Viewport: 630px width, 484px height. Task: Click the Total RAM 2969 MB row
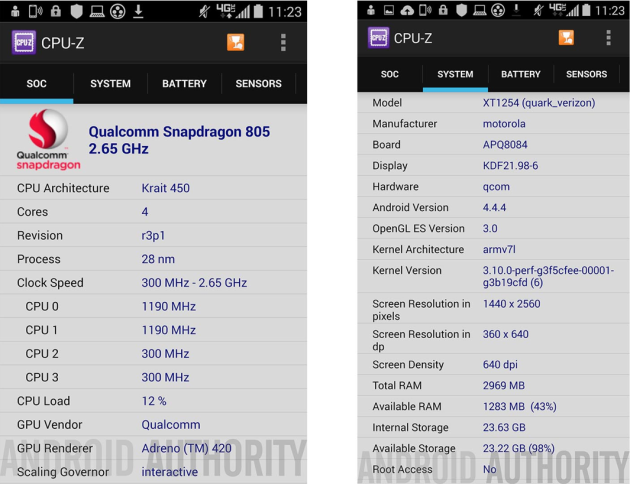494,386
